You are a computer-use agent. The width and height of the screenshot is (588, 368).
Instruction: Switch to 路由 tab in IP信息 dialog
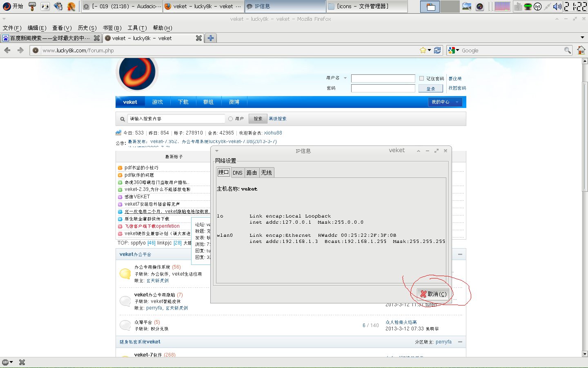pos(252,173)
